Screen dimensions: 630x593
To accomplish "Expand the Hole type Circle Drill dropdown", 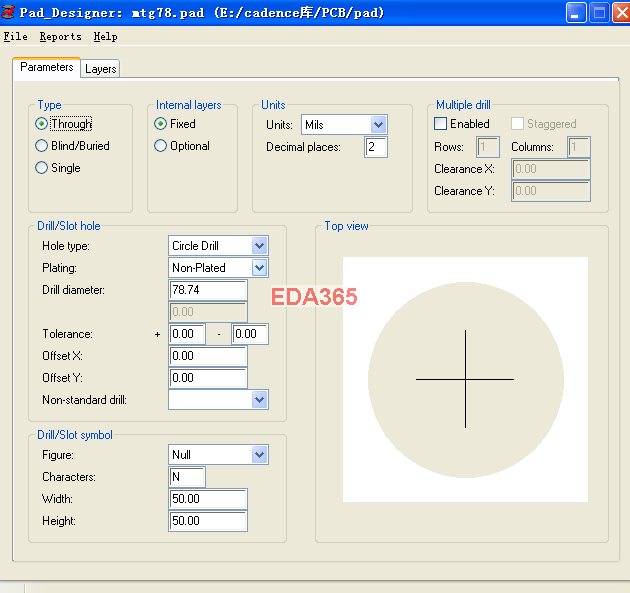I will point(259,246).
